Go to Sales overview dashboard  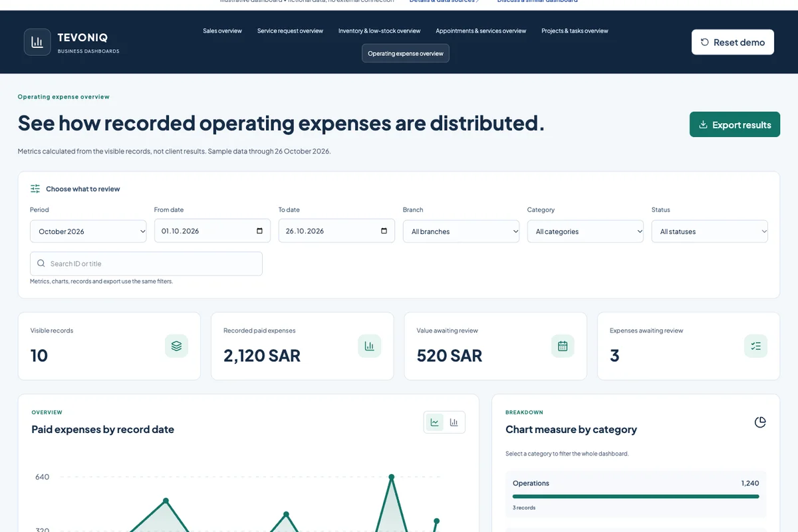(223, 31)
